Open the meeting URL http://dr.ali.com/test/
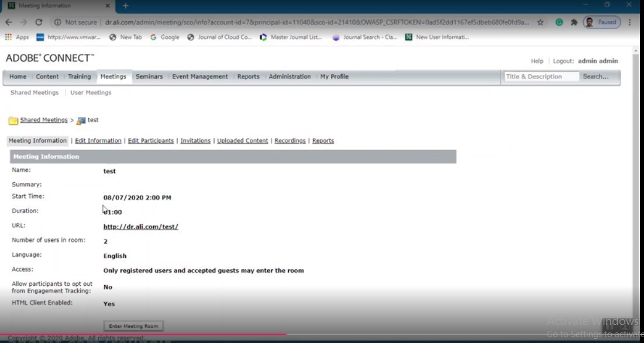644x343 pixels. pos(141,227)
